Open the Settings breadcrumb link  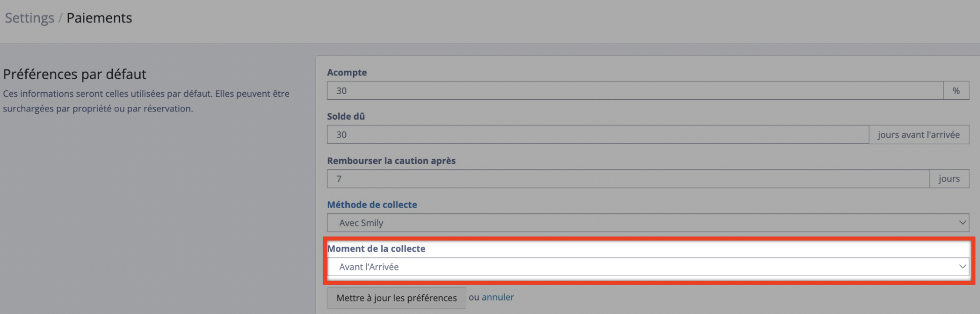[x=29, y=18]
